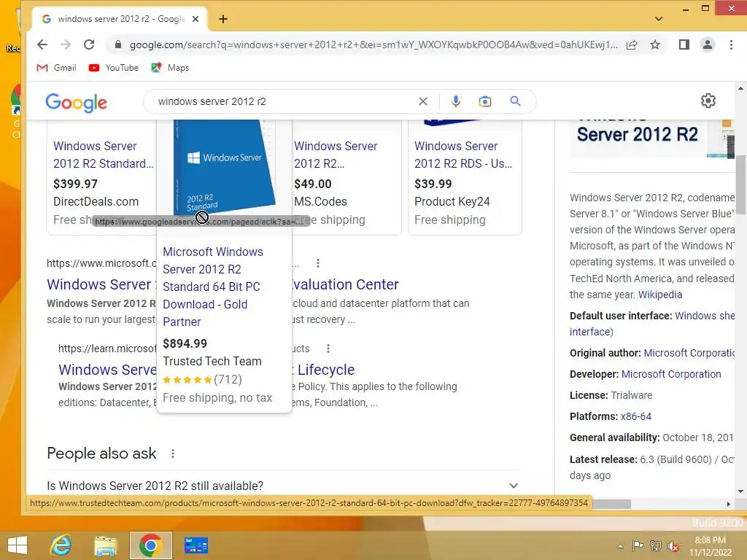
Task: Click the Trusted Tech Team seller name
Action: (212, 362)
